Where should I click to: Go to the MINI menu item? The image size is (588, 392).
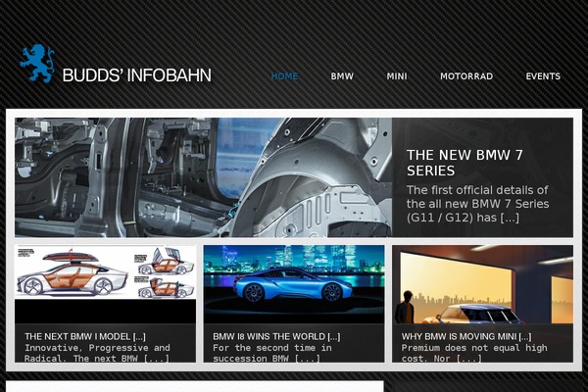(x=397, y=76)
